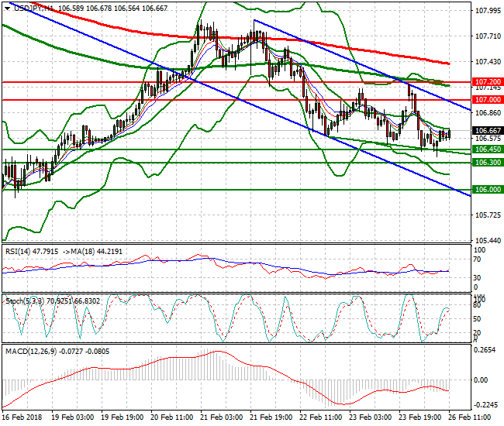The height and width of the screenshot is (426, 504).
Task: Click the 107.710 price scale value
Action: tap(488, 36)
